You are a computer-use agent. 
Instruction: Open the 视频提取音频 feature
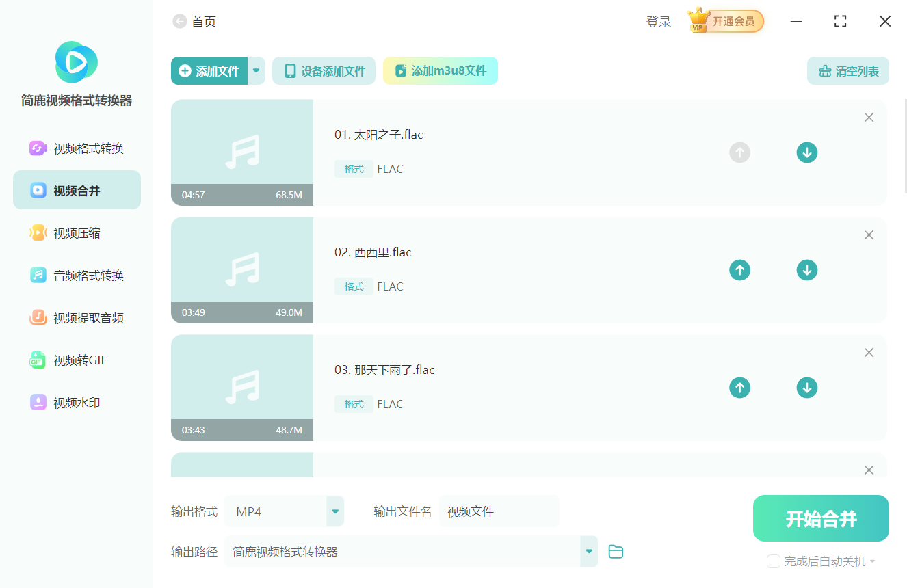pyautogui.click(x=77, y=317)
